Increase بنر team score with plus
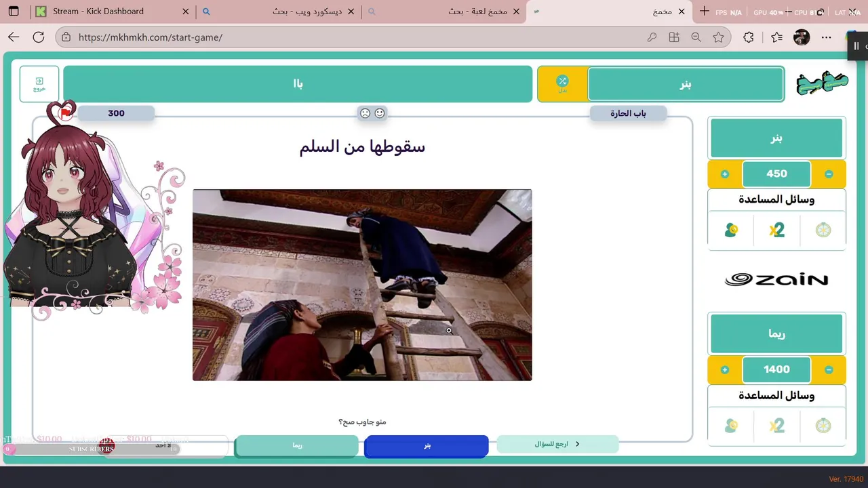 click(x=725, y=174)
